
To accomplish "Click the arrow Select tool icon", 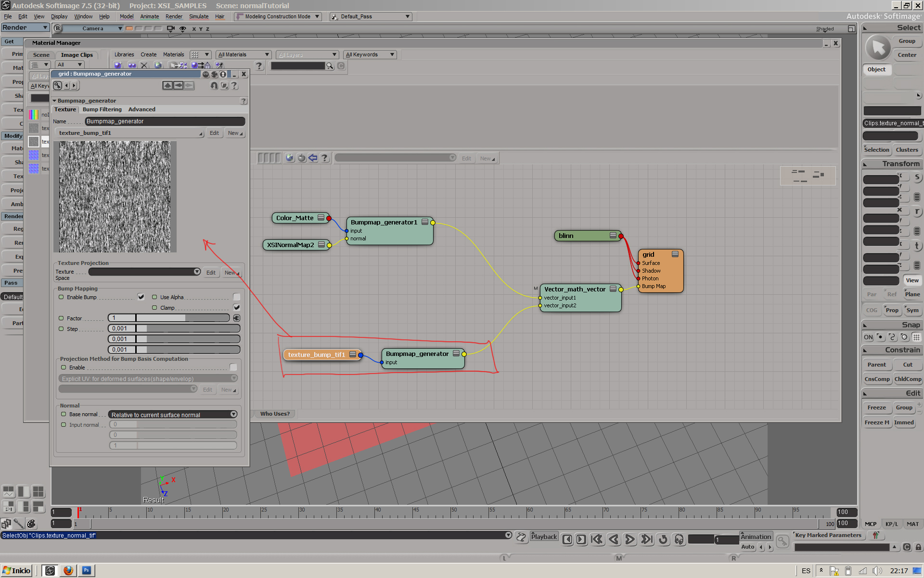I will point(878,48).
